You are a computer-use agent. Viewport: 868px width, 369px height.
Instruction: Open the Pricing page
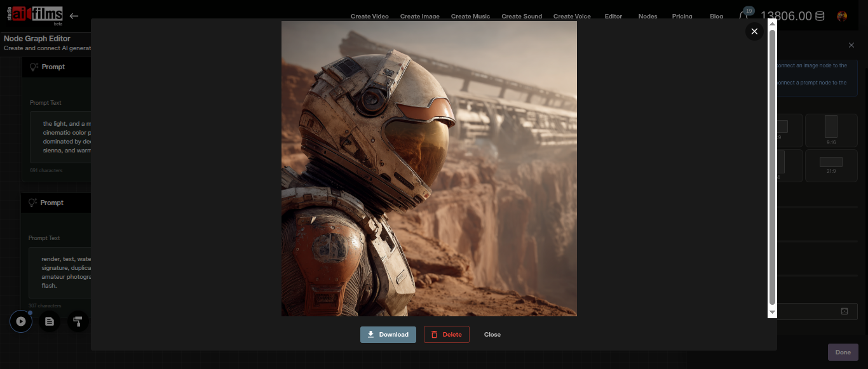tap(682, 17)
